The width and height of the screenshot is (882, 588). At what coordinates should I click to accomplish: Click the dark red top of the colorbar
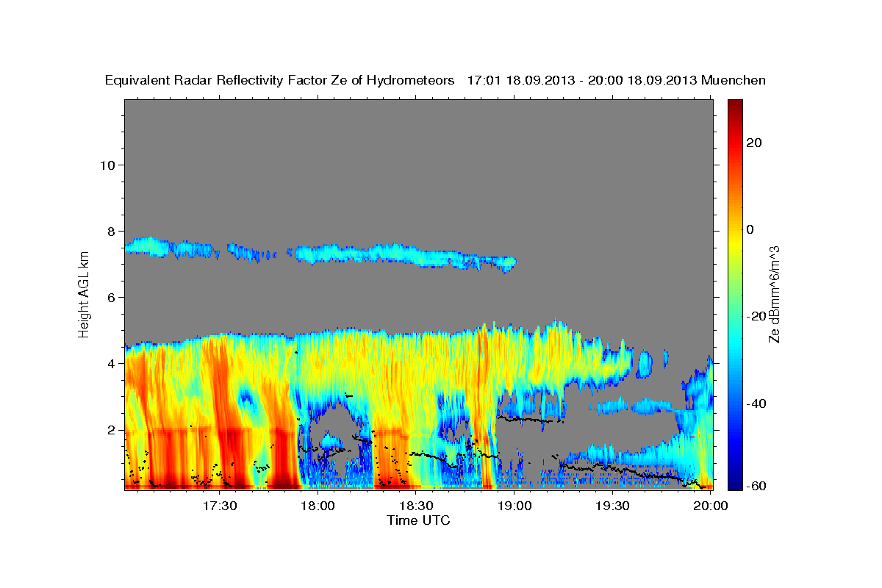735,104
